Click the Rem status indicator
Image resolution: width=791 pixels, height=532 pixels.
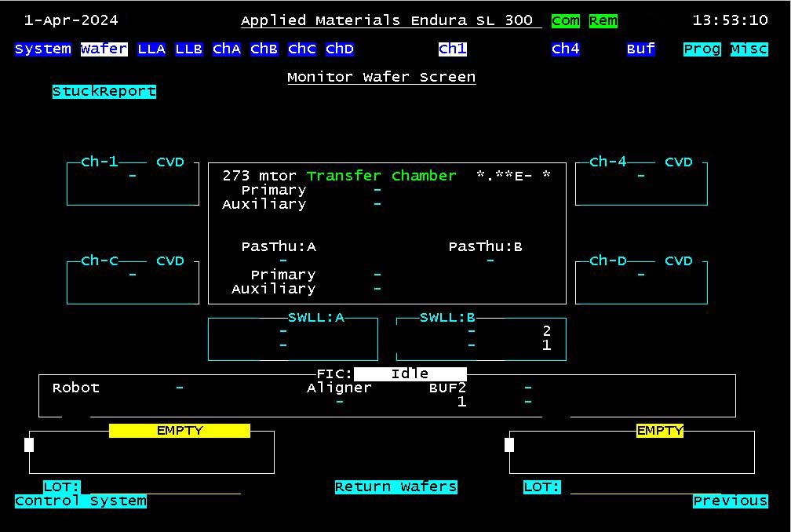pyautogui.click(x=603, y=20)
